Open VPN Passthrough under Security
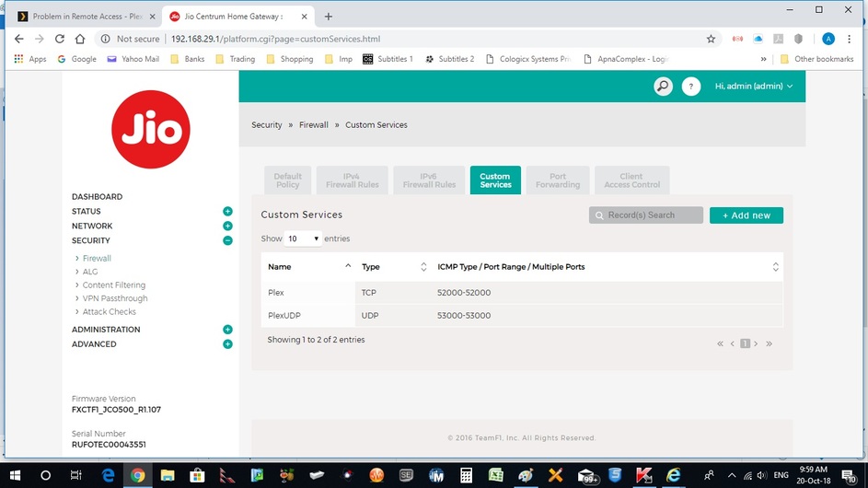Screen dimensions: 868x488 (x=115, y=298)
